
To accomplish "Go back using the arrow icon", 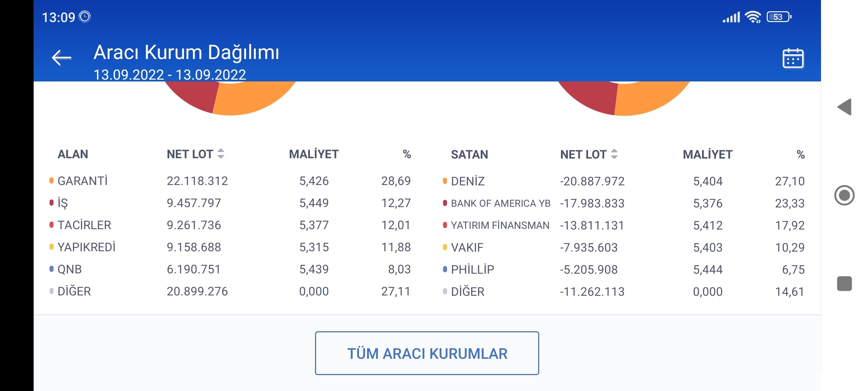I will (x=61, y=58).
